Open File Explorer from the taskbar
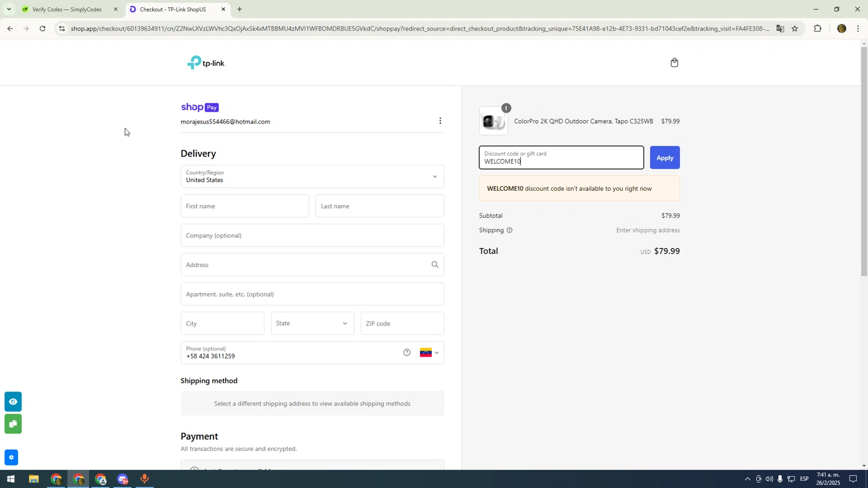The width and height of the screenshot is (868, 488). (34, 479)
